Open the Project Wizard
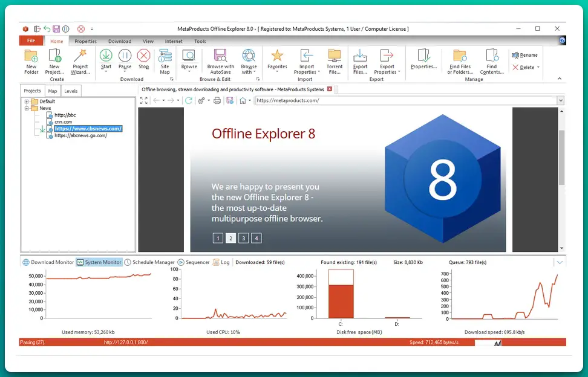The width and height of the screenshot is (588, 377). click(80, 56)
